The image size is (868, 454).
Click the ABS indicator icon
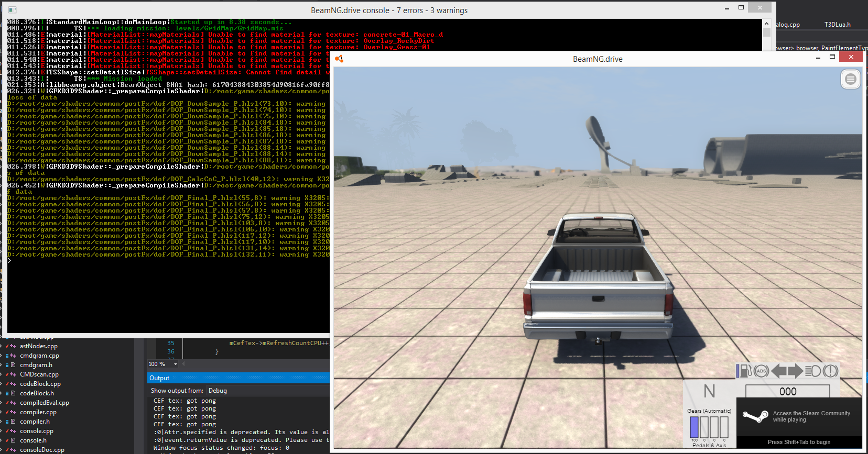761,371
